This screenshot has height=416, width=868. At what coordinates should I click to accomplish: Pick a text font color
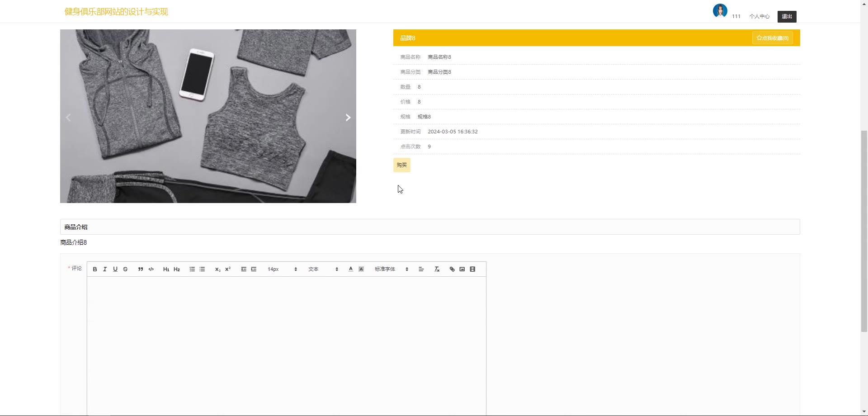coord(351,269)
